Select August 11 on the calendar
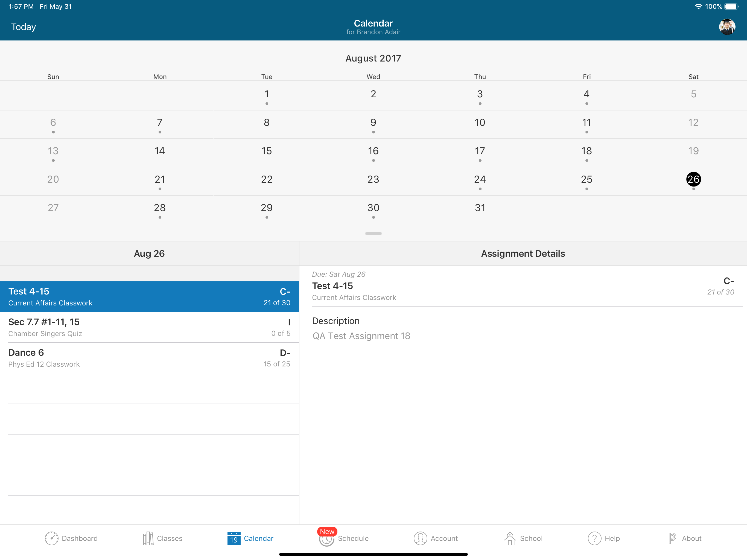This screenshot has width=747, height=560. (586, 122)
